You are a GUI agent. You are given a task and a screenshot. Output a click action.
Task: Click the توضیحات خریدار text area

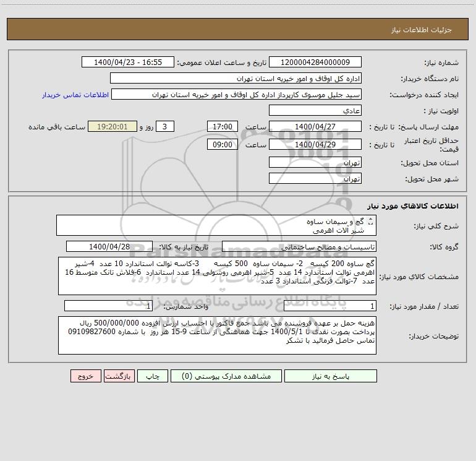tap(217, 335)
